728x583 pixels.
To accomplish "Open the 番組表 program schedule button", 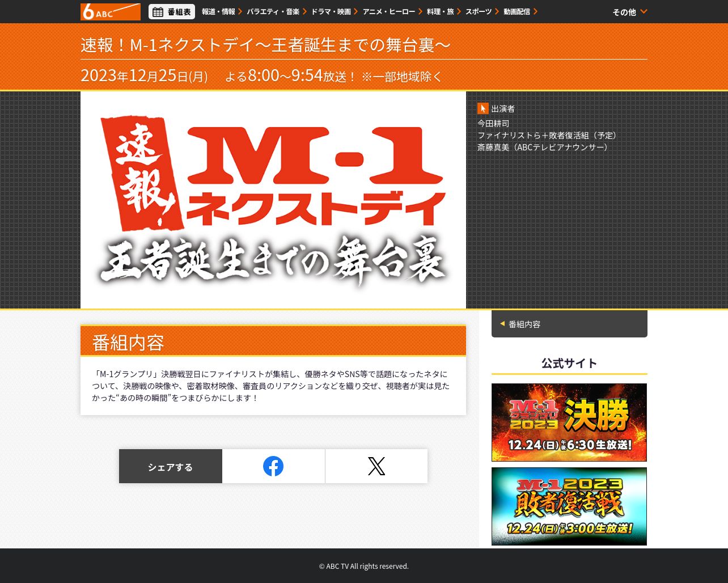I will click(172, 11).
